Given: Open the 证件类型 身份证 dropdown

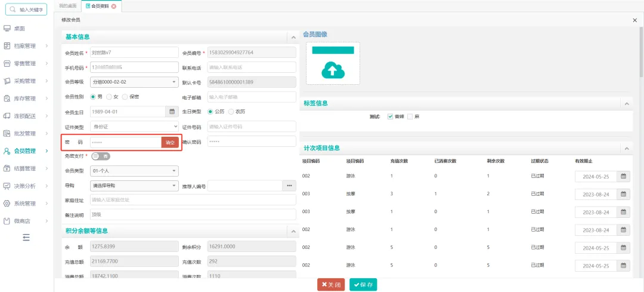Looking at the screenshot, I should (x=134, y=126).
